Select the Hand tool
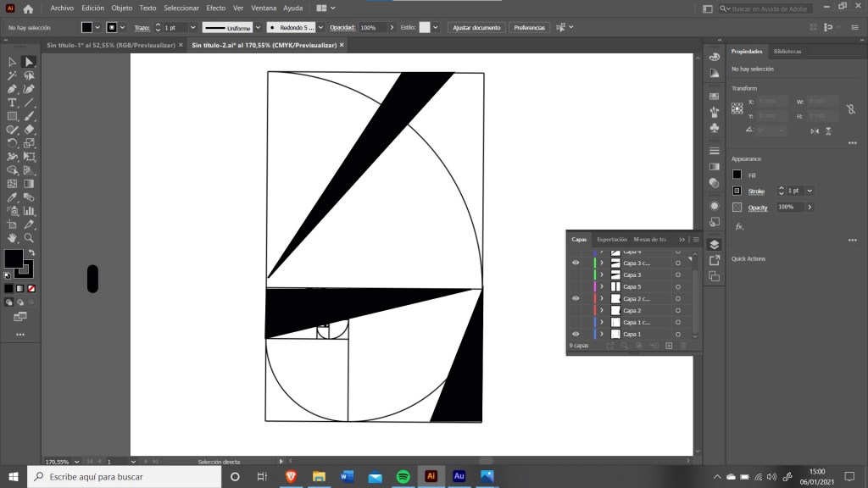Viewport: 868px width, 488px height. coord(12,238)
